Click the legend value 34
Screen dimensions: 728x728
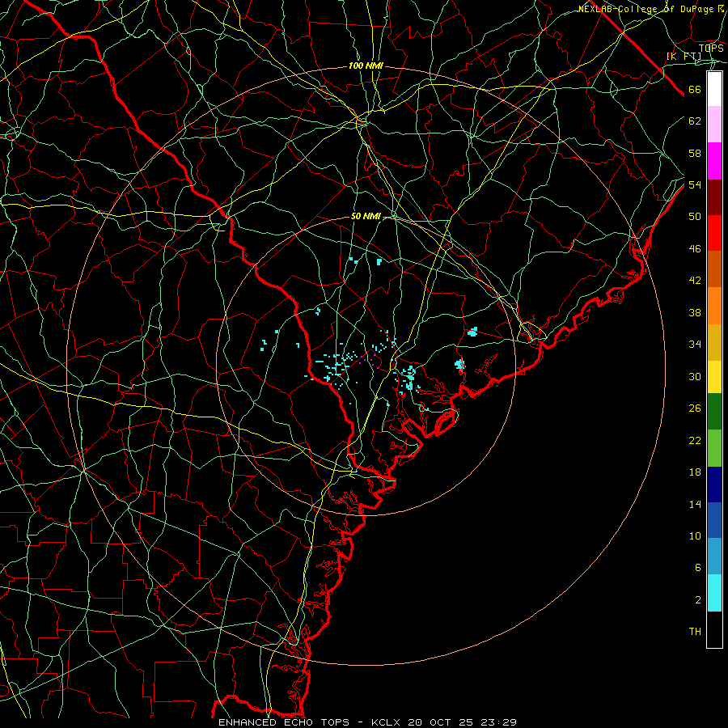pos(695,345)
